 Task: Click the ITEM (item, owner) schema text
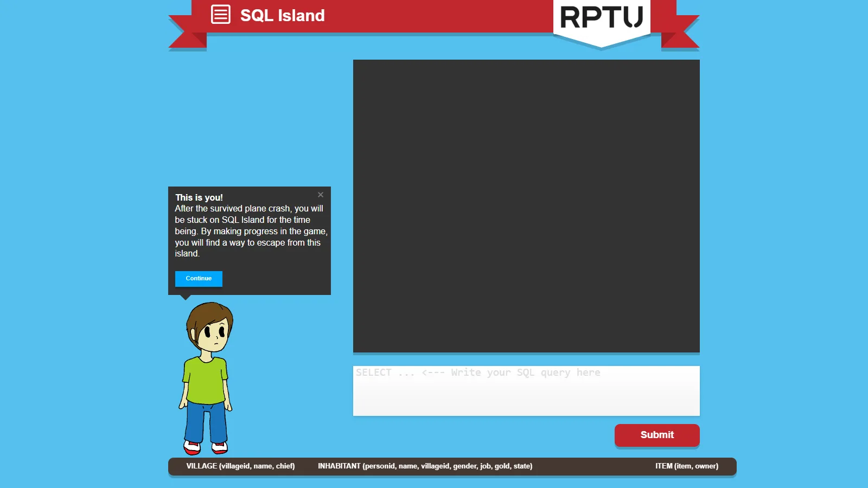click(x=687, y=466)
